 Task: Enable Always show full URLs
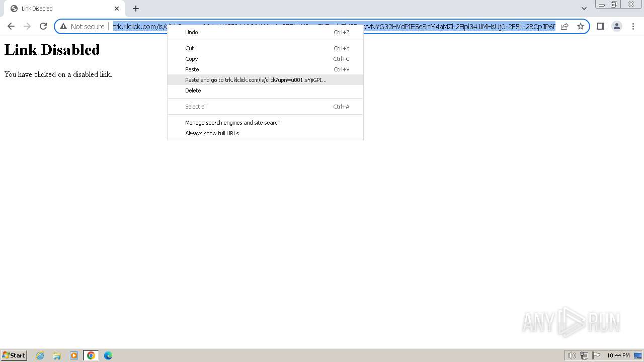coord(265,133)
